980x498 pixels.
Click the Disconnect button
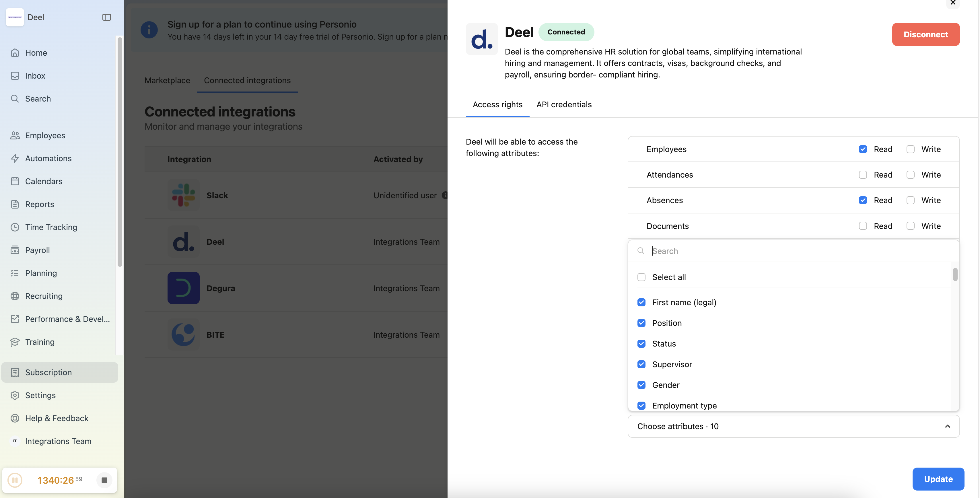[x=925, y=34]
